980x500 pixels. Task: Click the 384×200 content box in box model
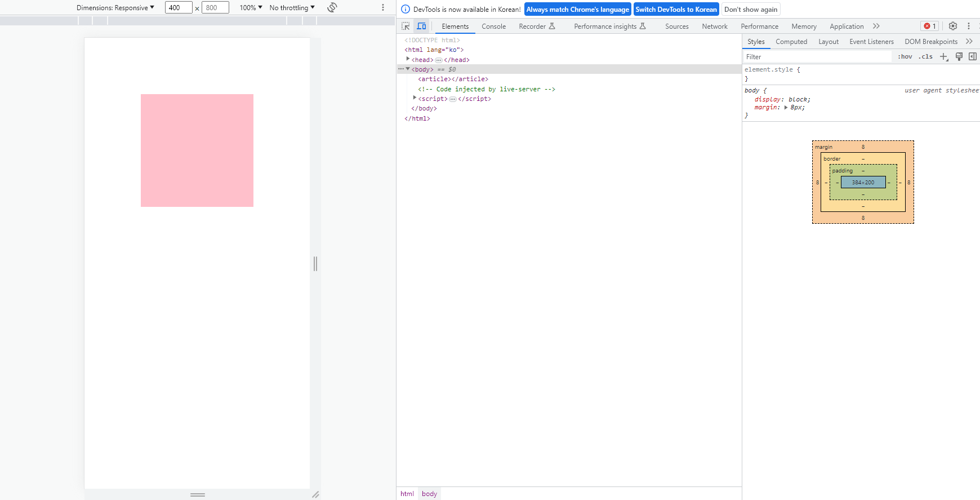tap(863, 182)
